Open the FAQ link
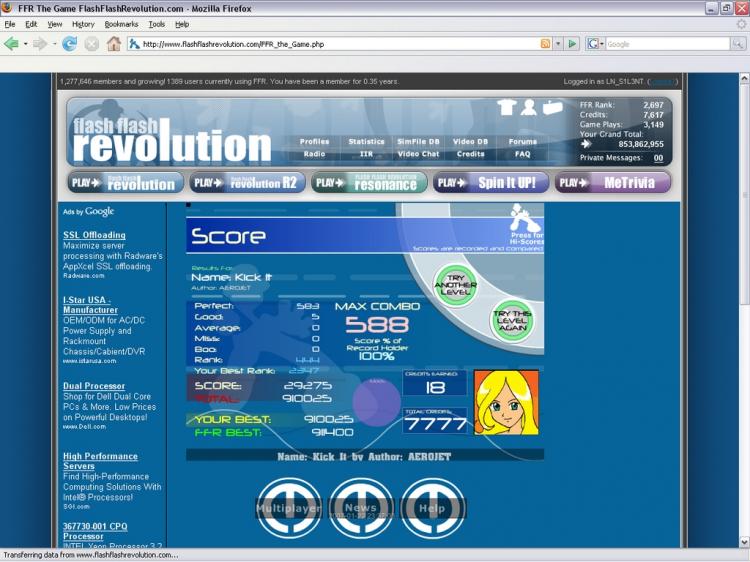The image size is (750, 562). [x=522, y=154]
